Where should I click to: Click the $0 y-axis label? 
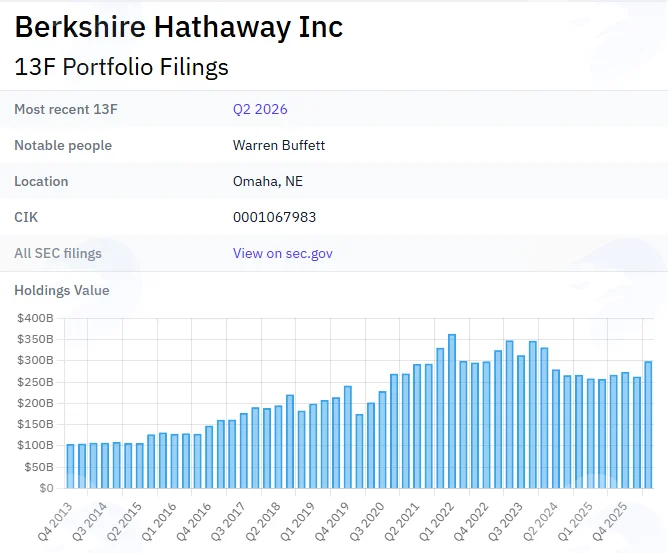point(46,488)
